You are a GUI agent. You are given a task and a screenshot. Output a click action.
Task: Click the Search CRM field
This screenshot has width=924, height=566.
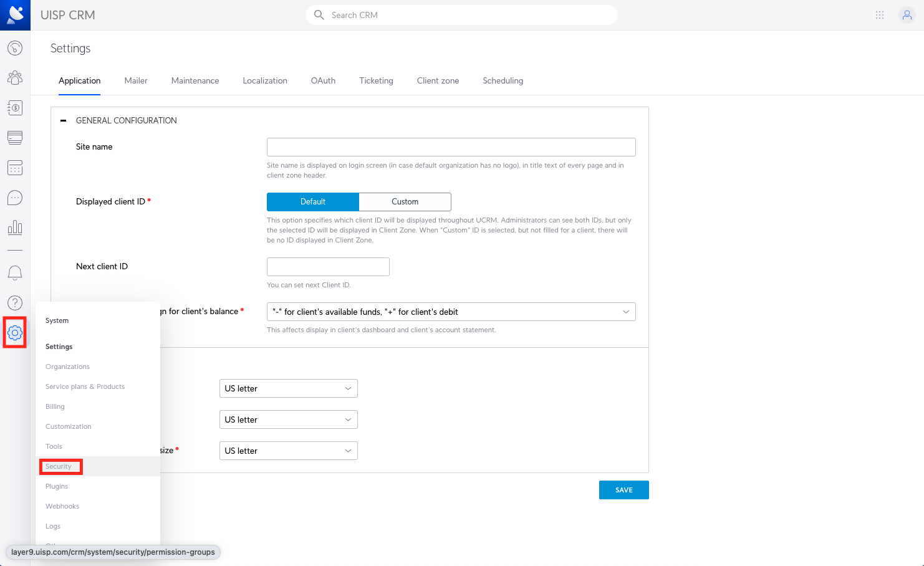tap(462, 15)
